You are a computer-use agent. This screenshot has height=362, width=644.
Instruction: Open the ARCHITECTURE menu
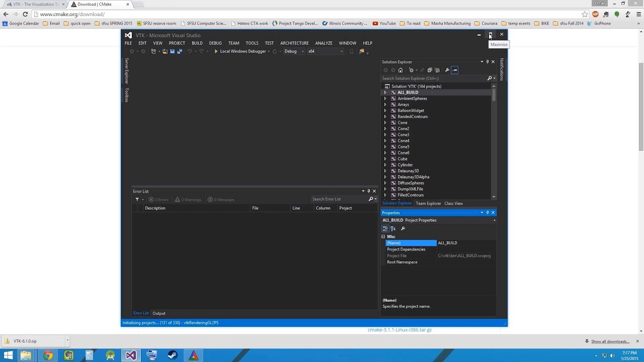(294, 43)
